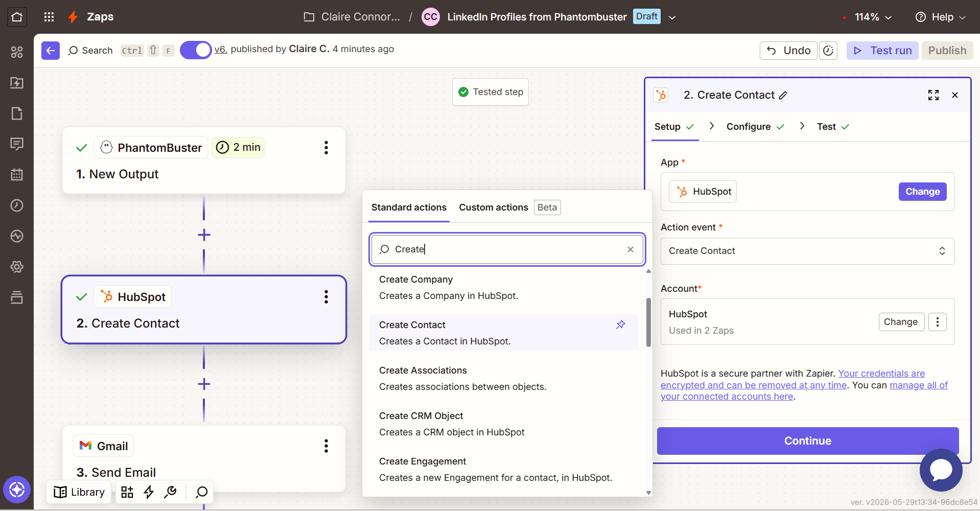Open the Zap title dropdown chevron
The width and height of the screenshot is (980, 511).
672,17
